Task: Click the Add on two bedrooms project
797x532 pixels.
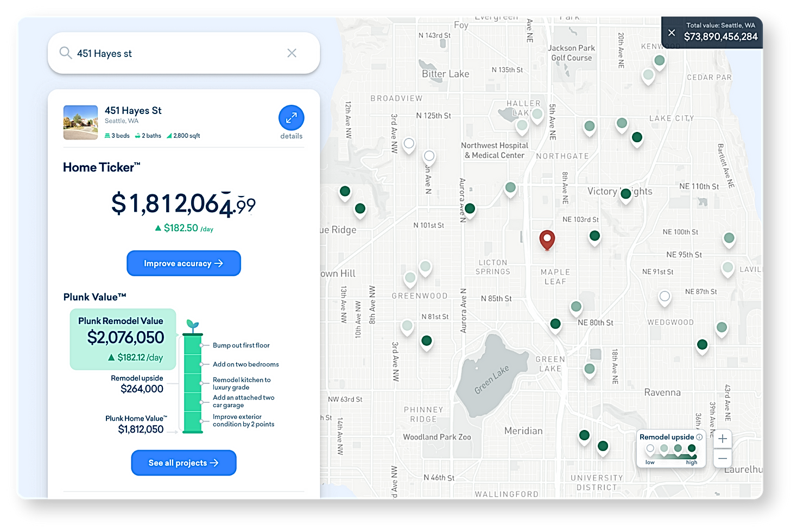Action: (246, 364)
